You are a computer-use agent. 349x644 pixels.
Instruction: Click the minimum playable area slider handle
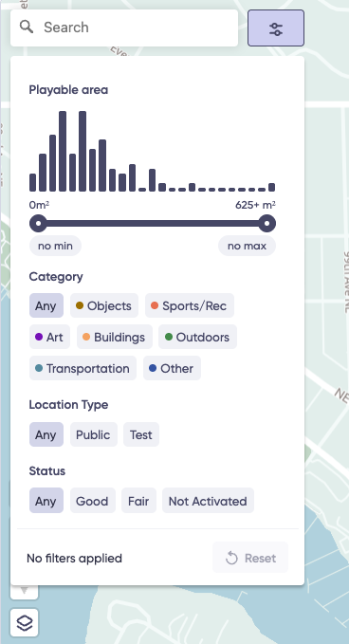38,224
